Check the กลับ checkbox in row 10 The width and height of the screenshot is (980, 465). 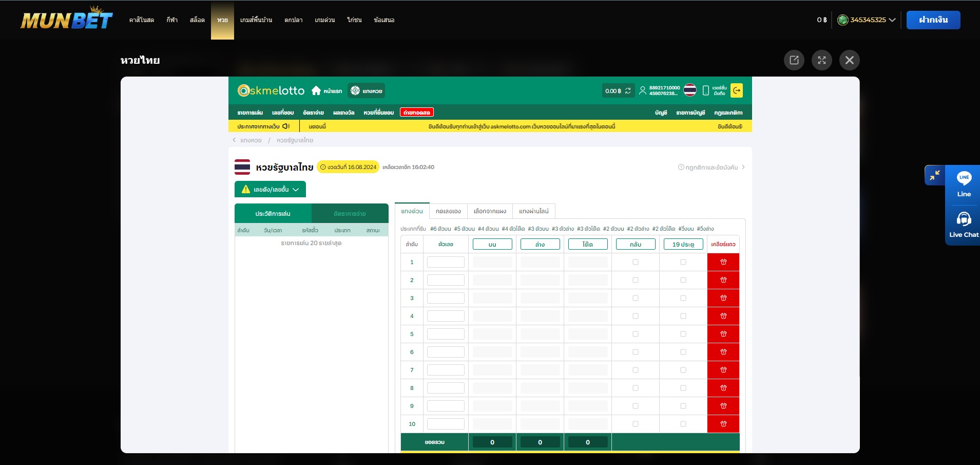tap(636, 424)
